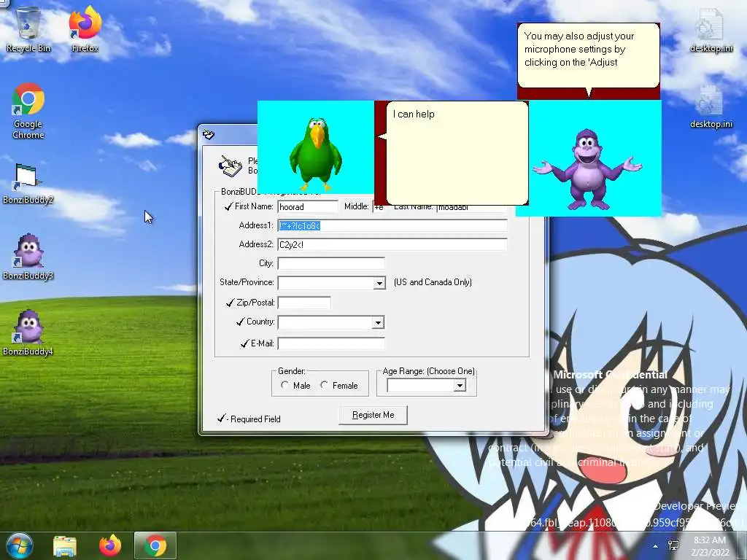Click the notepad and pen registration icon

(x=231, y=166)
